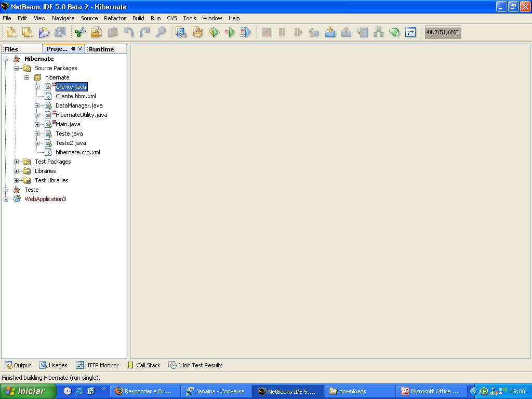Switch to Janaína - Conversa taskbar window
The image size is (532, 399).
point(216,391)
